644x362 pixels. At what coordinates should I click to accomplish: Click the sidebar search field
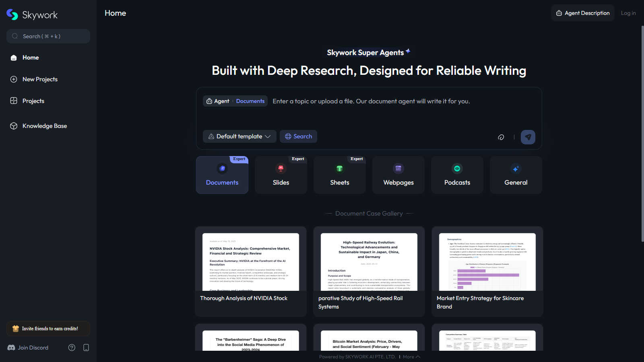(48, 36)
